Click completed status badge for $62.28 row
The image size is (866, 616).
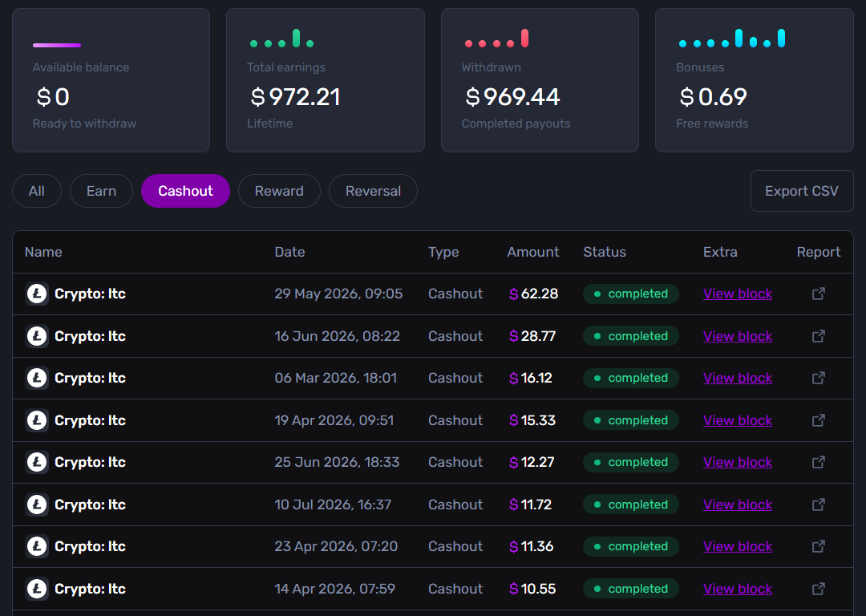(x=631, y=294)
